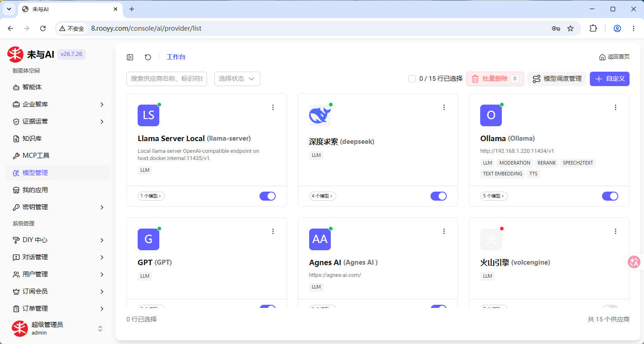Open the 选择状态 status dropdown
644x344 pixels.
coord(237,78)
